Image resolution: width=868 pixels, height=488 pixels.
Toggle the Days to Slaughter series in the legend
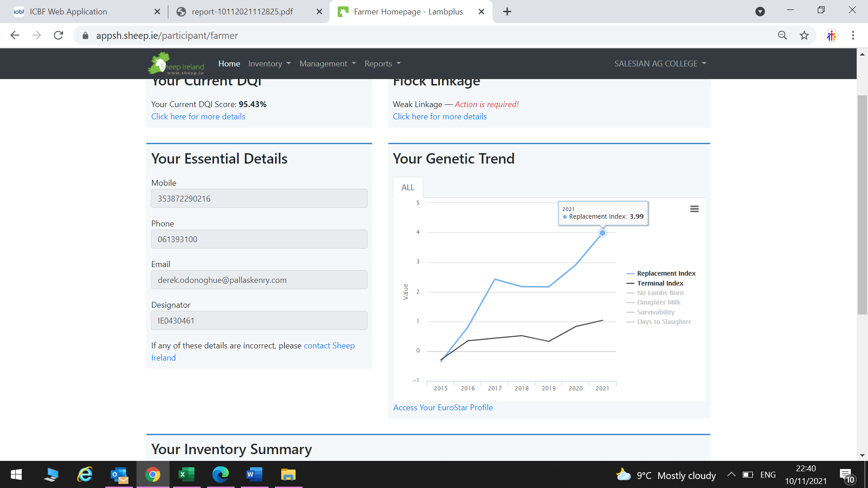(x=664, y=322)
